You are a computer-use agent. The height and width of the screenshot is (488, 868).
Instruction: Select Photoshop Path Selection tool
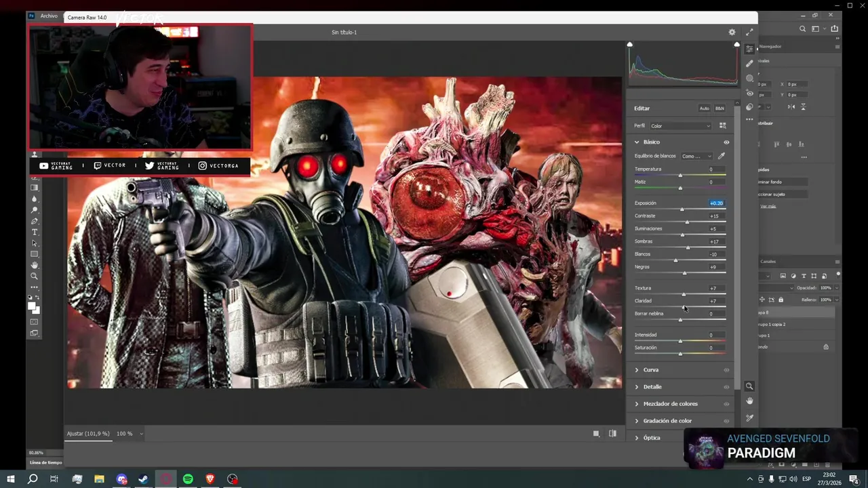35,243
